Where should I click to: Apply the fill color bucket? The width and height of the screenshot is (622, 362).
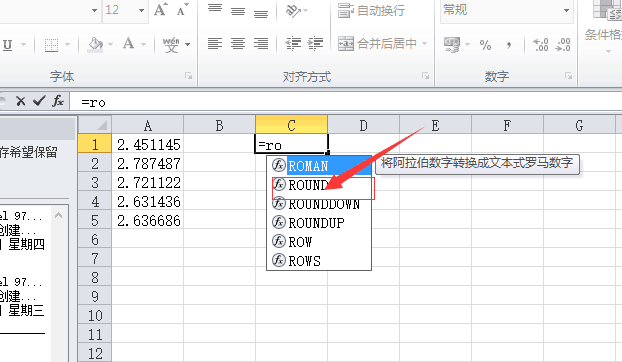[96, 45]
